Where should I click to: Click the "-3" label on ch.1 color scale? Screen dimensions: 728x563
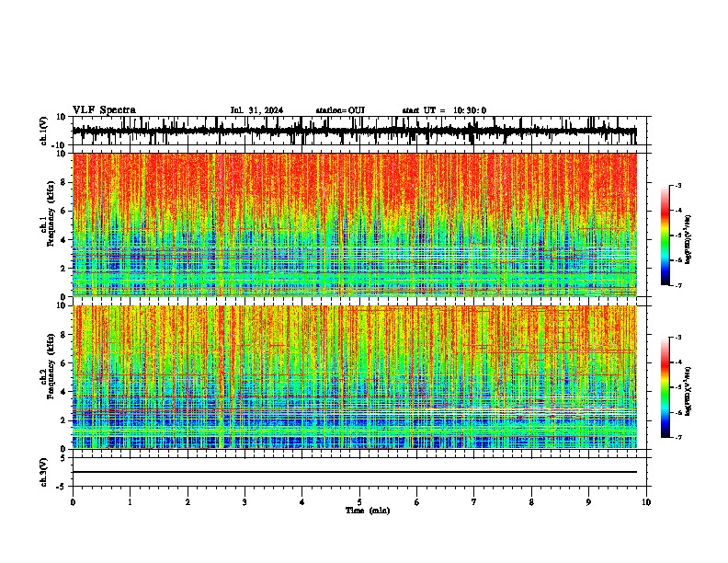point(678,186)
